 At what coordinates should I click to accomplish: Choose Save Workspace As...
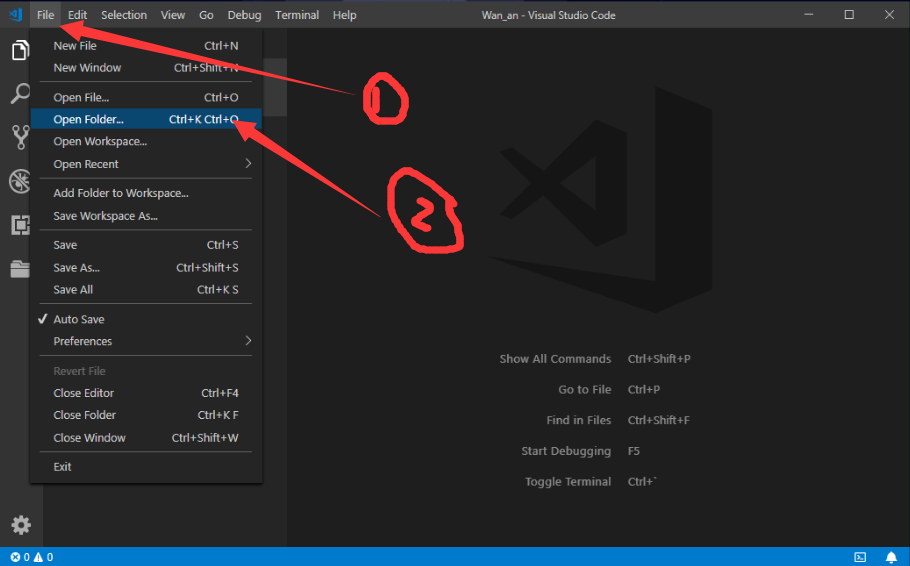tap(146, 216)
